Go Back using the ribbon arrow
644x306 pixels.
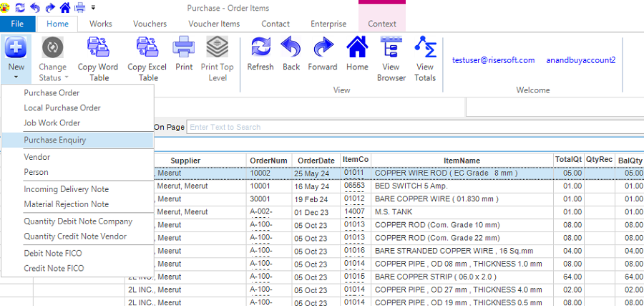coord(291,48)
